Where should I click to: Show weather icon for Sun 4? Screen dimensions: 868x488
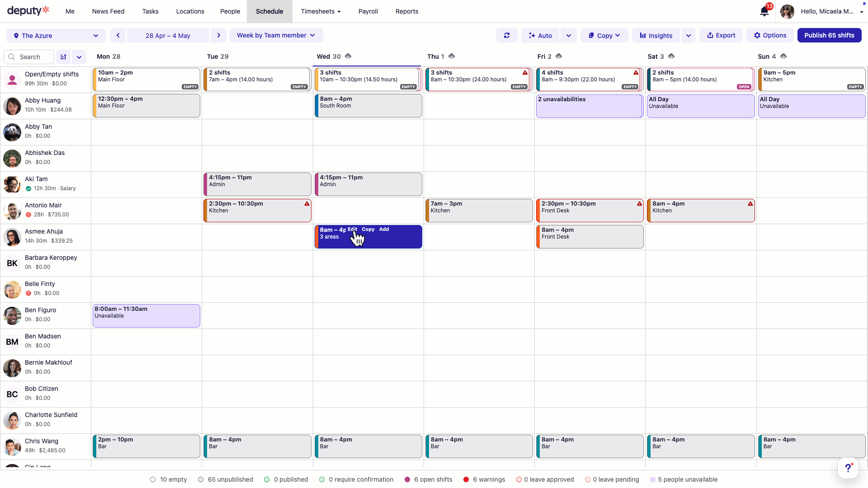783,56
